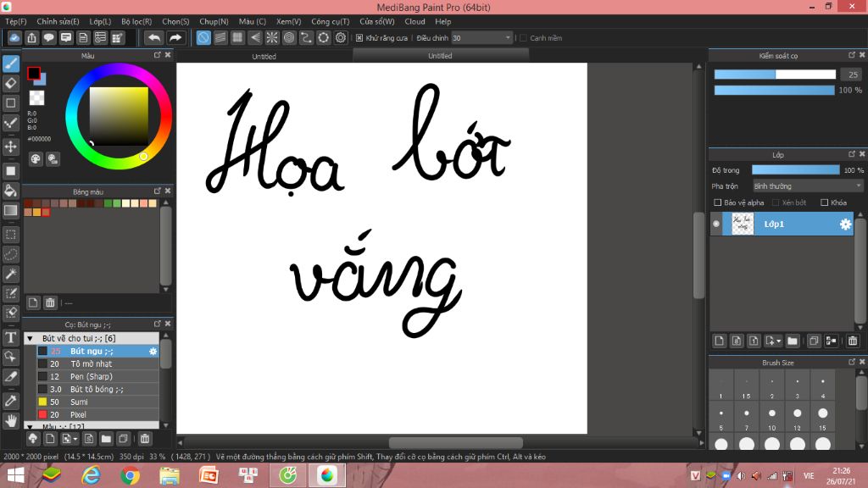Delete layer with trash icon in Lớp panel
The height and width of the screenshot is (488, 868).
(x=853, y=341)
